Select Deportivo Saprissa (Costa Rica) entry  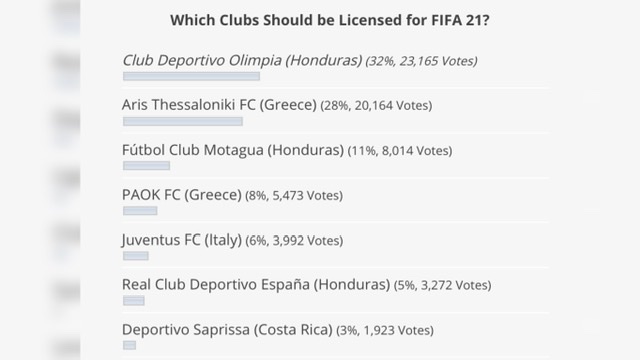coord(227,329)
